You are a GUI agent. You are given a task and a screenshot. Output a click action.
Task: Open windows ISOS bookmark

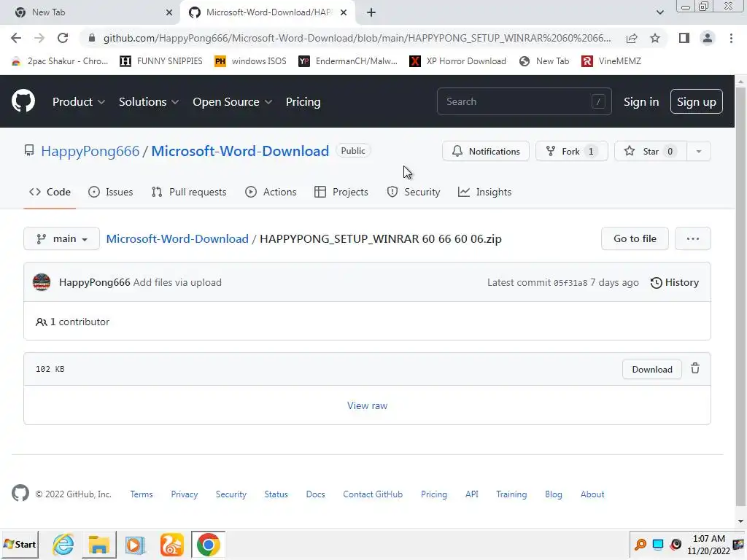click(x=251, y=61)
